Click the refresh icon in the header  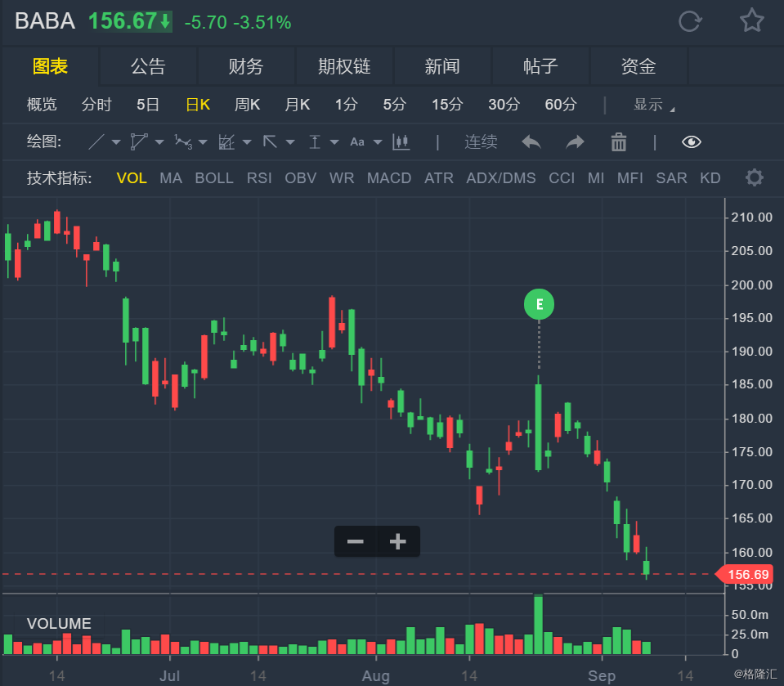pos(690,21)
